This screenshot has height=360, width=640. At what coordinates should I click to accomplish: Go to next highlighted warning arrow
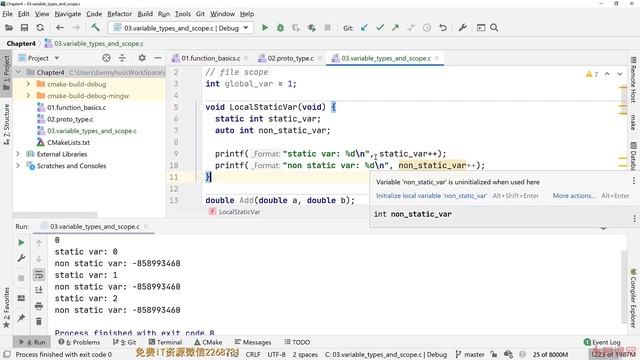click(x=620, y=74)
